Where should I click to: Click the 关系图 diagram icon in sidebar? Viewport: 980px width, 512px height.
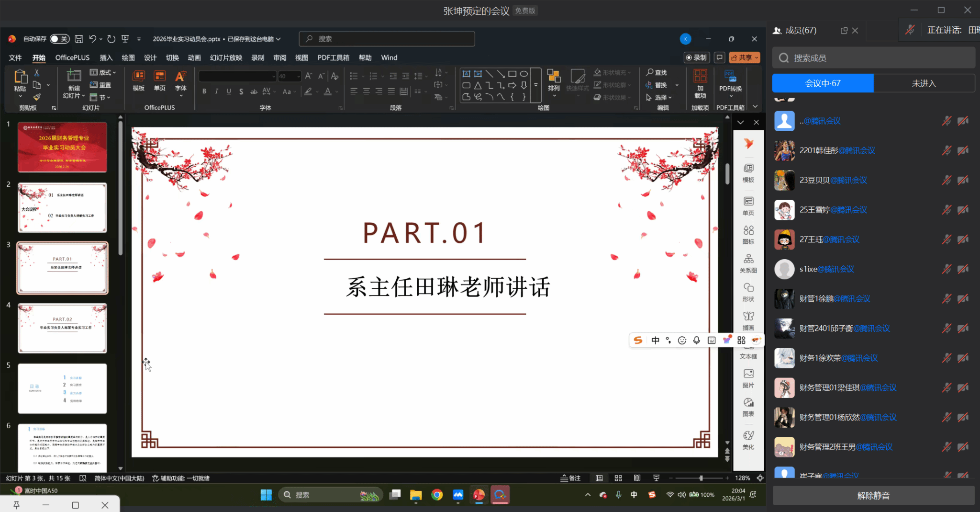[x=748, y=263]
